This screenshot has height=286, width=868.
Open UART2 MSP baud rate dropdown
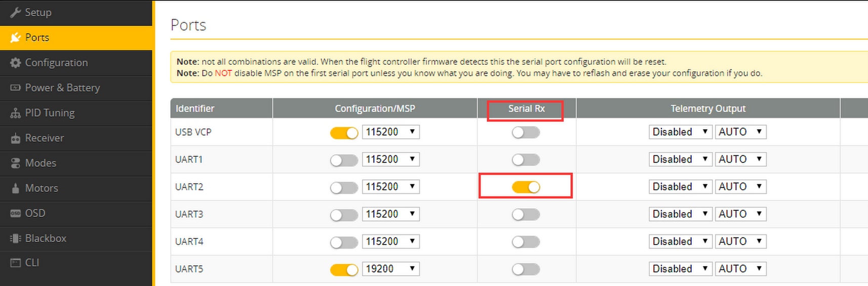click(391, 187)
